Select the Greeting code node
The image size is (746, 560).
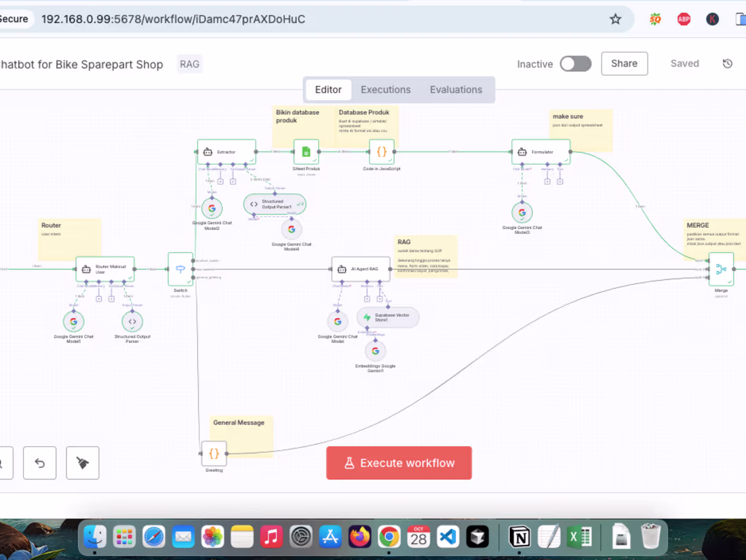coord(214,454)
